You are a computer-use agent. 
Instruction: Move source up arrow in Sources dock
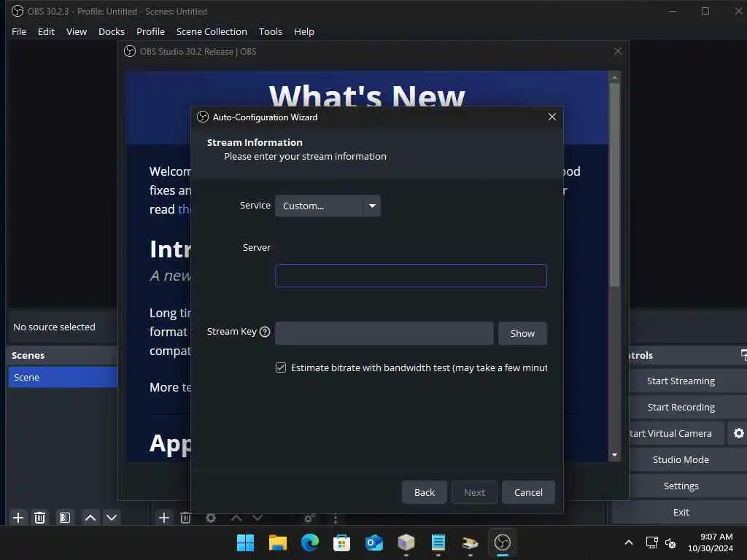pos(236,518)
